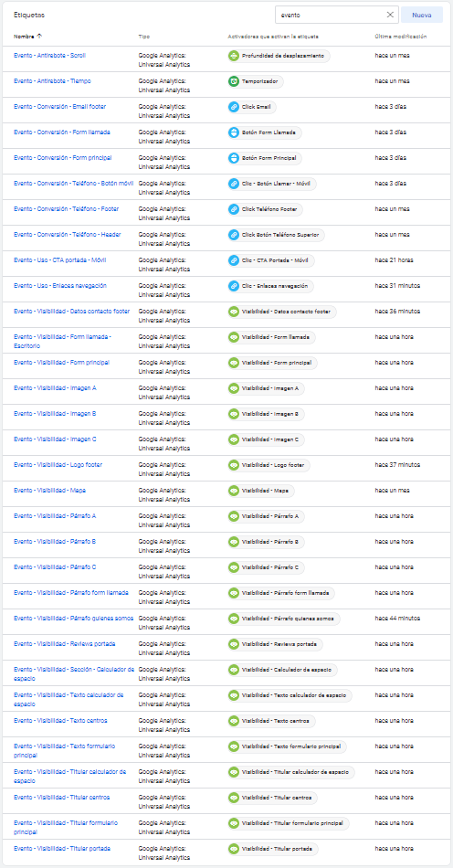Click 'hace 21 horas' modification time cell

394,259
